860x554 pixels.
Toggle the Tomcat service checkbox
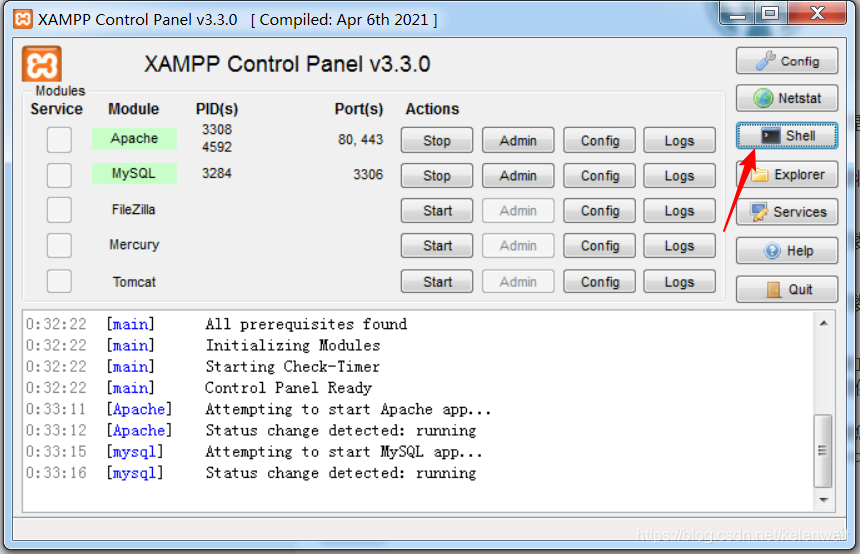click(59, 281)
